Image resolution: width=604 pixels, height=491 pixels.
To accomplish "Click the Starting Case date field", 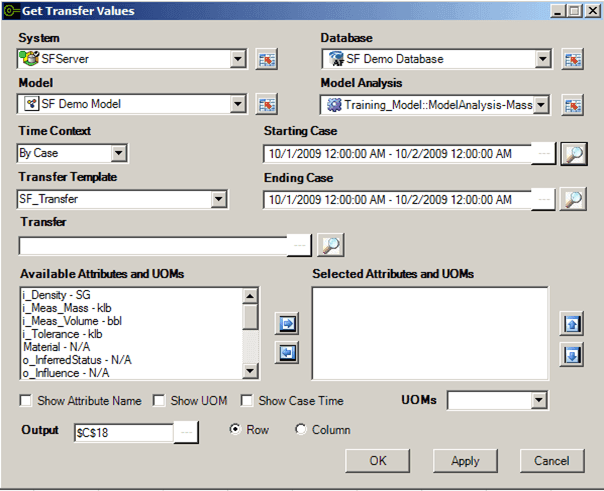I will [x=397, y=154].
